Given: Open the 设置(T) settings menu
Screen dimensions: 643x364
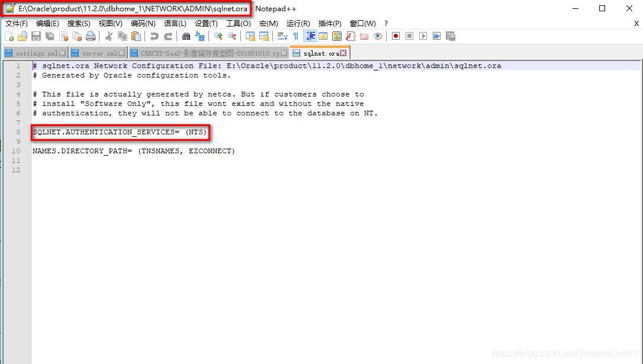Looking at the screenshot, I should [x=205, y=24].
